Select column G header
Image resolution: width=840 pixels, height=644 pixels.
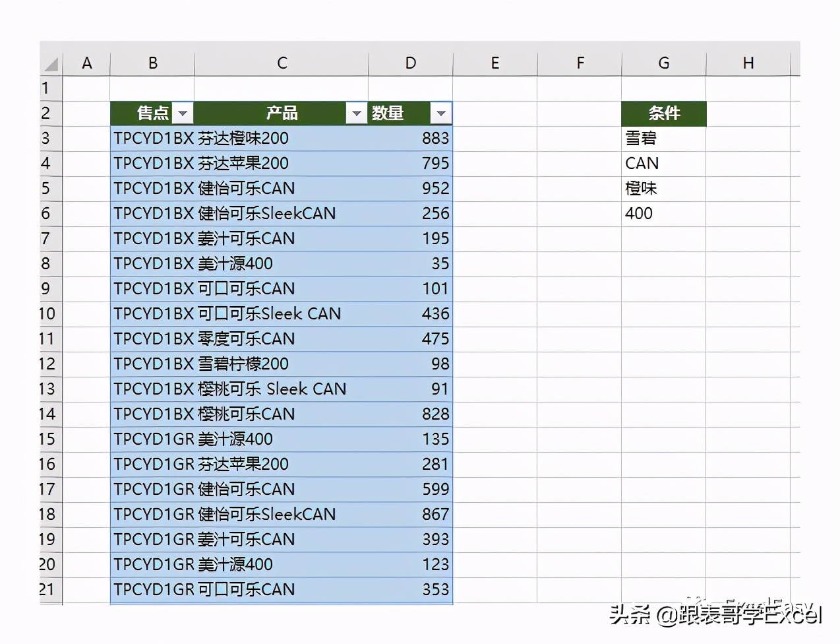click(664, 63)
